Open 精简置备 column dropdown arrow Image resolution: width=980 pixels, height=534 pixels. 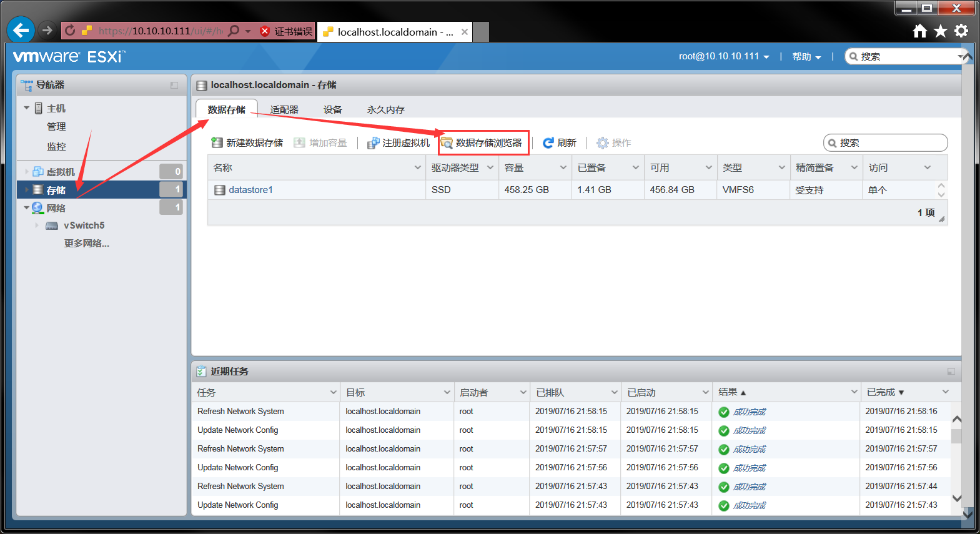[854, 167]
